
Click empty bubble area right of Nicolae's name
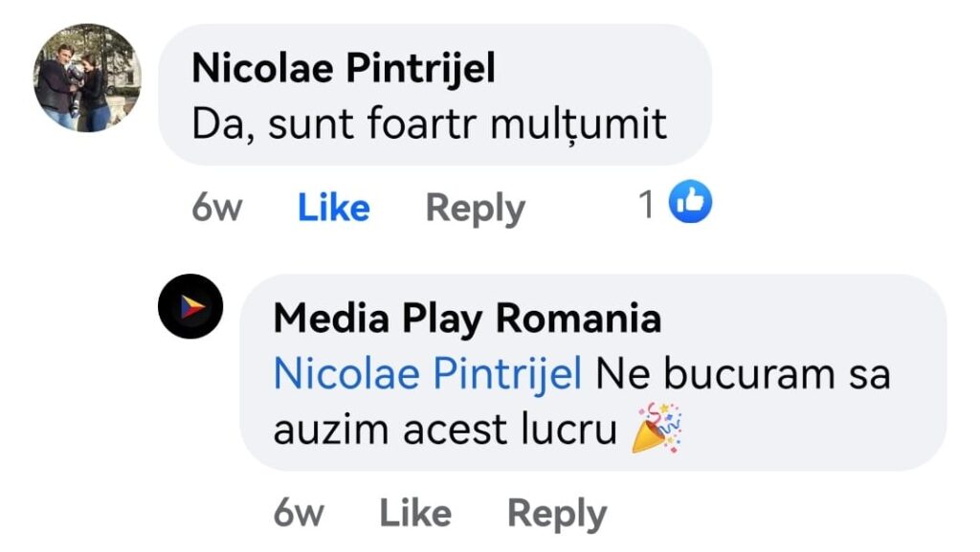[603, 69]
